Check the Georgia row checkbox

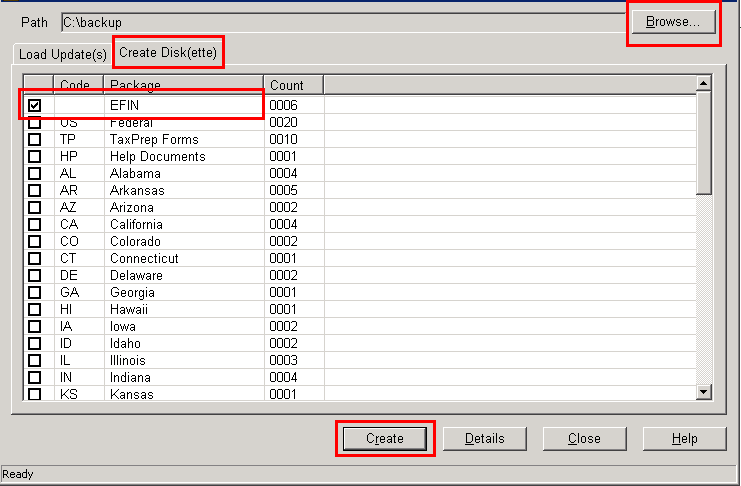pyautogui.click(x=35, y=292)
